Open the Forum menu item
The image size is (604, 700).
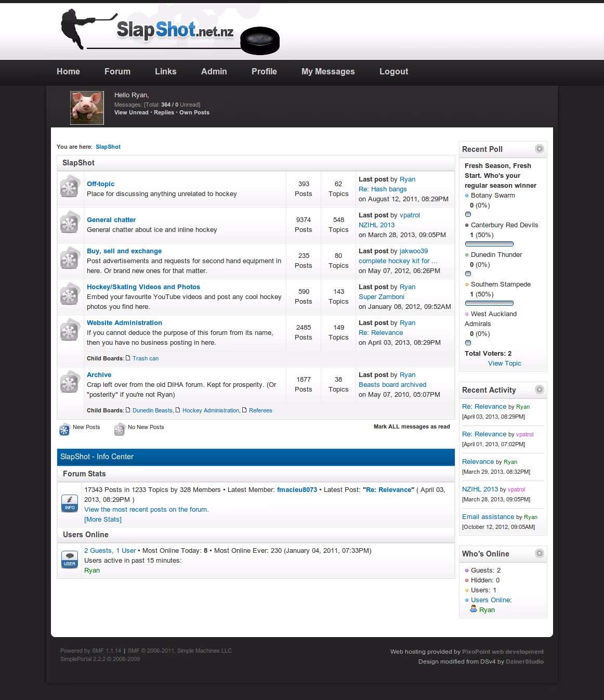117,72
